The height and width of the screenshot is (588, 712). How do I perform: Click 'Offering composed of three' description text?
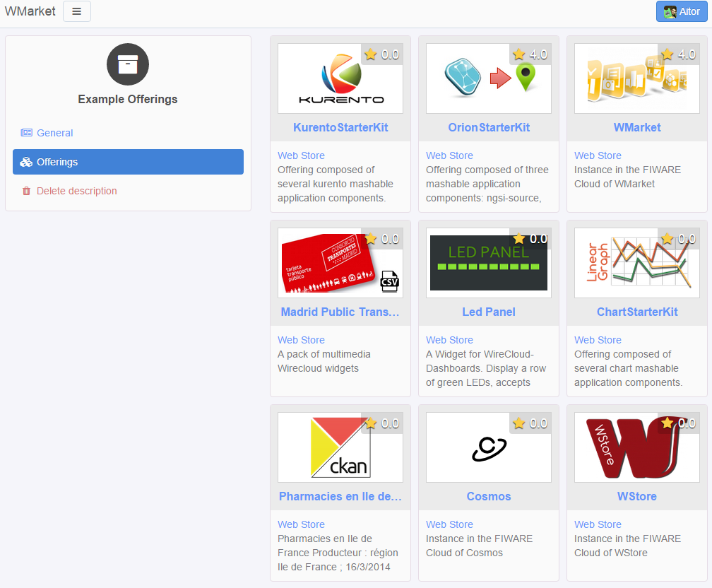point(487,184)
